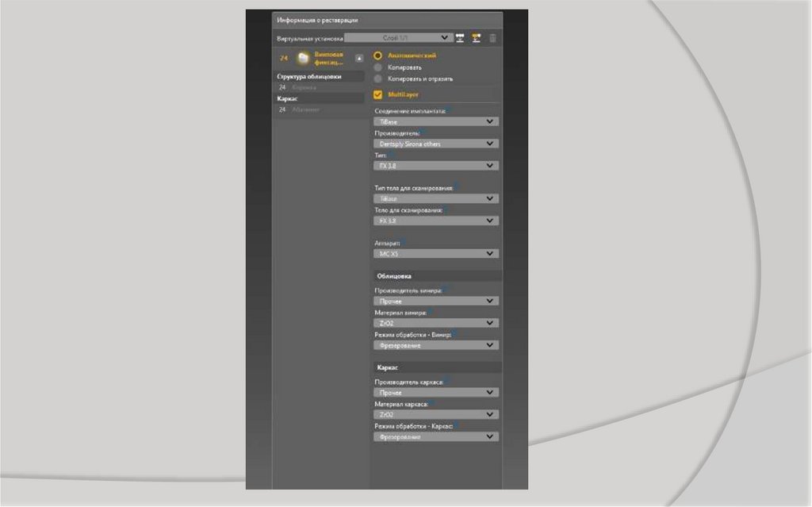The width and height of the screenshot is (812, 507).
Task: Open the Виртуальная установка Слой dropdown
Action: coord(399,37)
